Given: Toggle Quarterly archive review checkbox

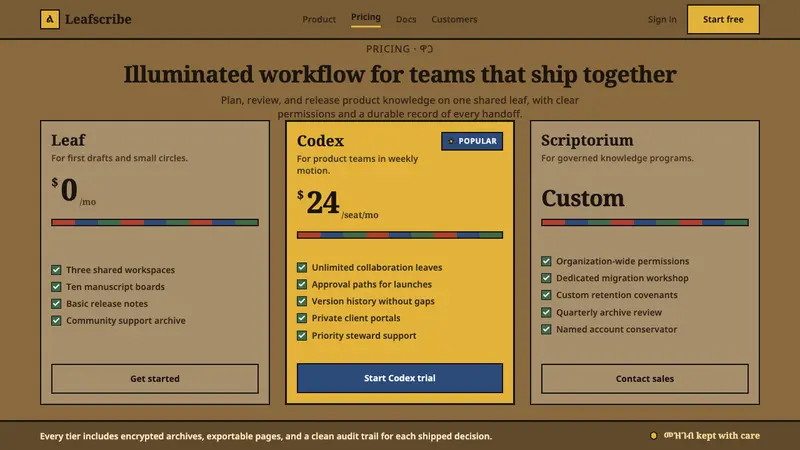Looking at the screenshot, I should [x=546, y=312].
